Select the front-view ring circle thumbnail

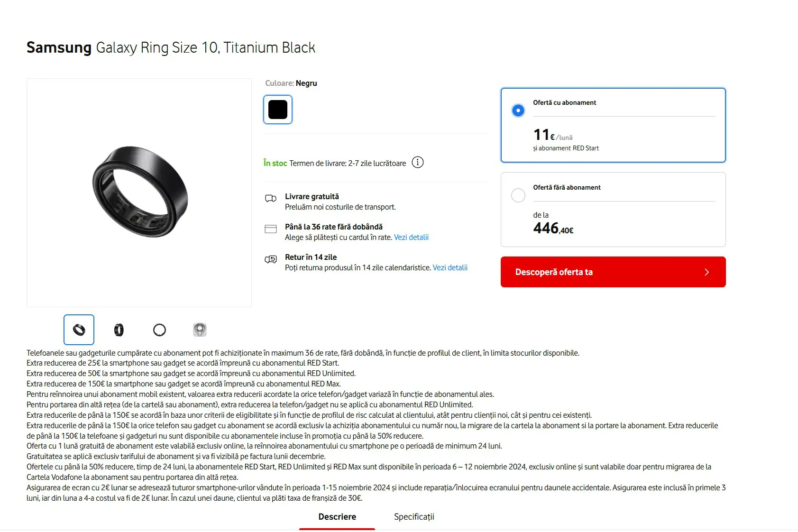pos(160,330)
